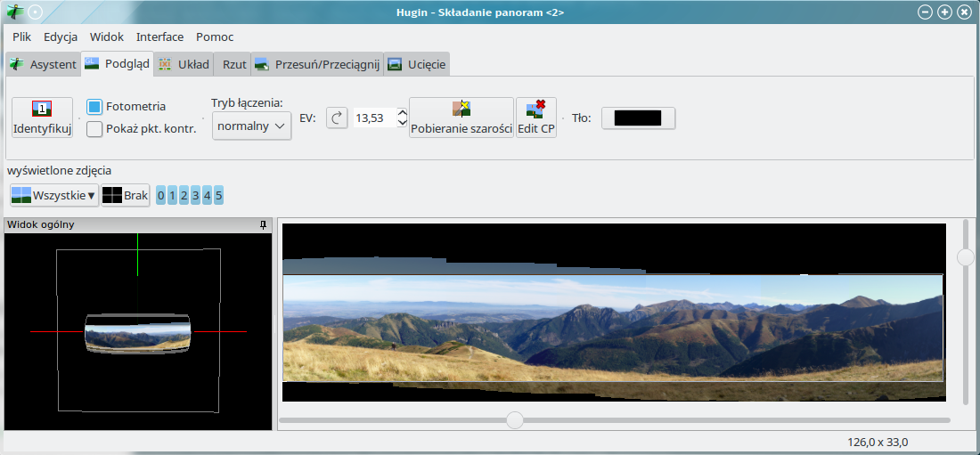Increase EV with the up stepper arrow
This screenshot has width=980, height=455.
pyautogui.click(x=403, y=113)
